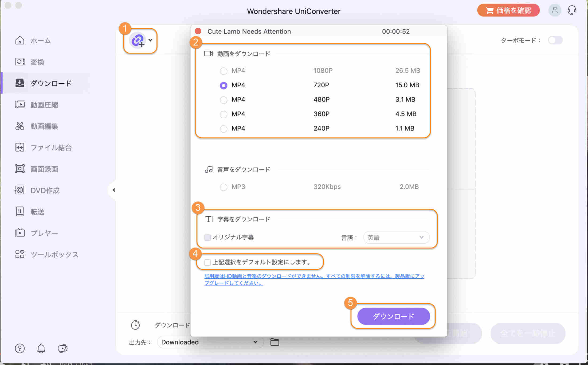Open the paste URL dropdown arrow
Viewport: 588px width, 365px height.
pyautogui.click(x=150, y=40)
